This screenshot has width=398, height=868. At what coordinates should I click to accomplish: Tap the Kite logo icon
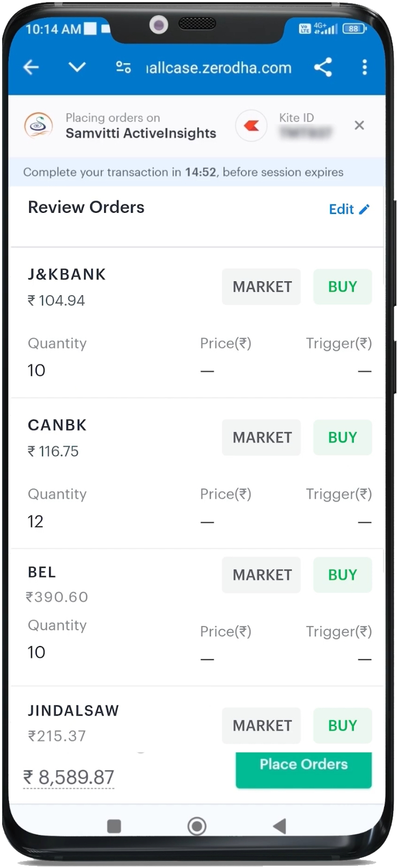click(x=251, y=126)
